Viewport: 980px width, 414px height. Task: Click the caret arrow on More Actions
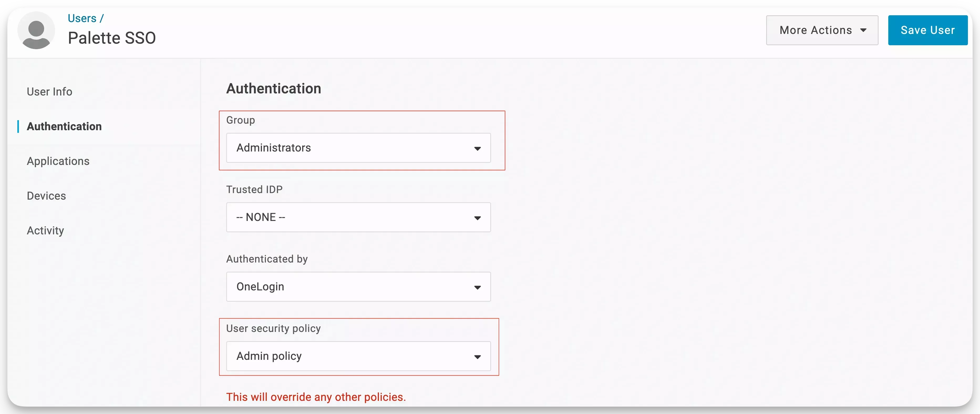point(863,31)
